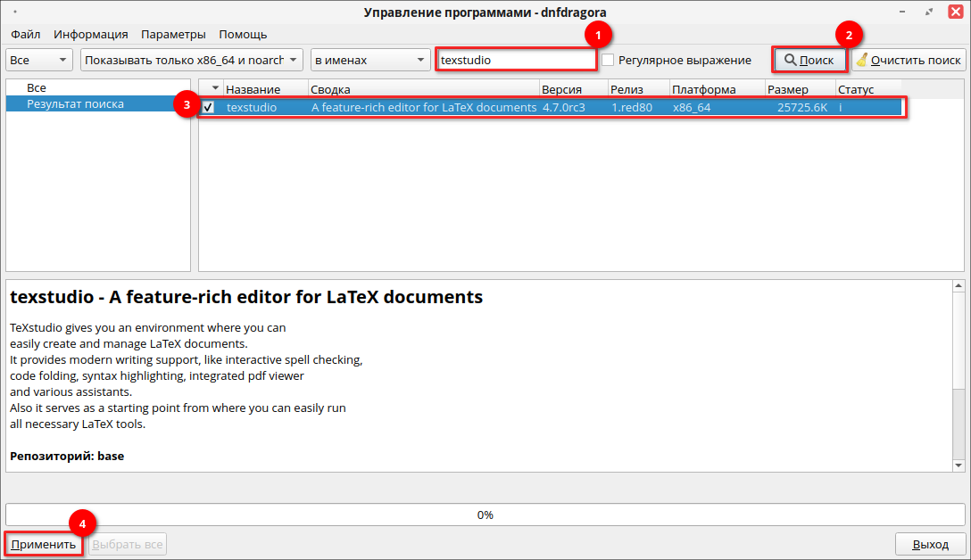Image resolution: width=971 pixels, height=560 pixels.
Task: Maximize the dnfdragora window
Action: tap(929, 12)
